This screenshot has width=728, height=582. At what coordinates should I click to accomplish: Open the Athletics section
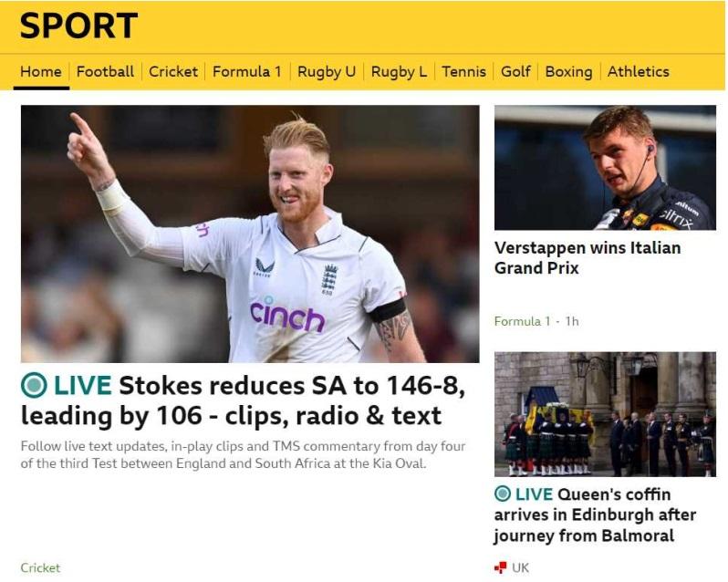point(639,71)
